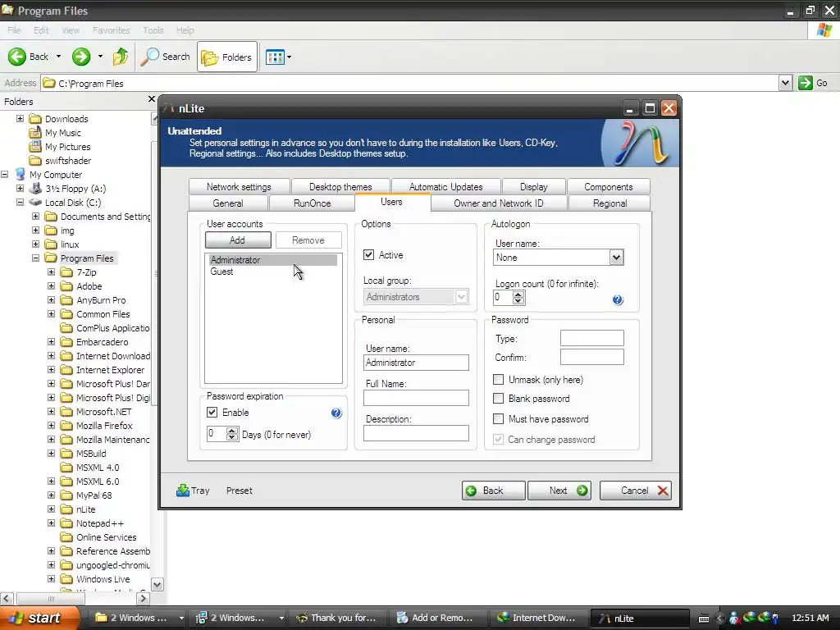Expand the Notepad++ folder node
Screen dimensions: 840x630
coord(51,523)
